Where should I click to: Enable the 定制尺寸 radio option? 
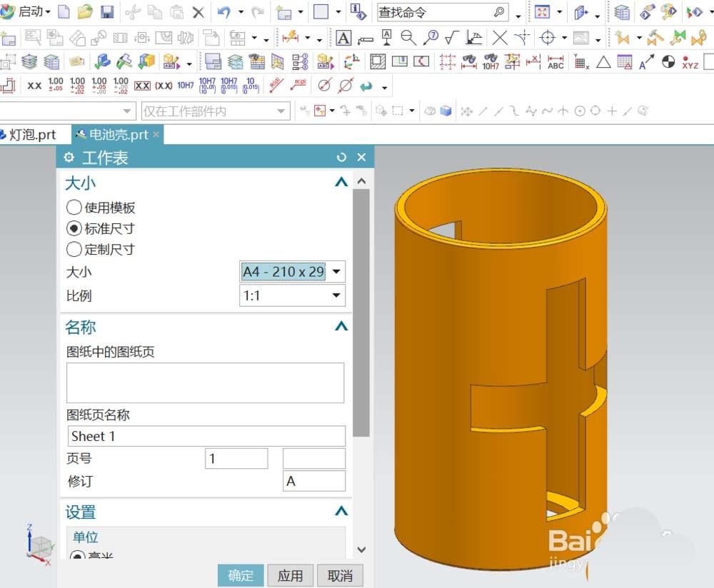74,249
